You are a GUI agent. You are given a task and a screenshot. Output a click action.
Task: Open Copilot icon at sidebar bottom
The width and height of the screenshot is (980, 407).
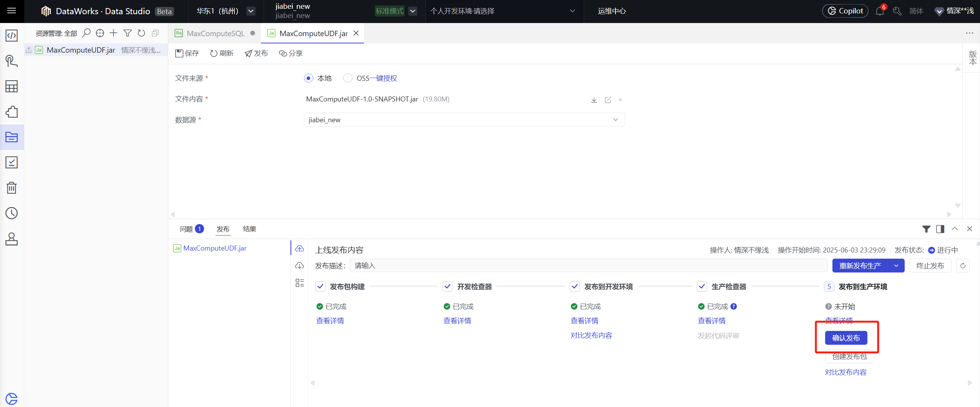pyautogui.click(x=12, y=399)
